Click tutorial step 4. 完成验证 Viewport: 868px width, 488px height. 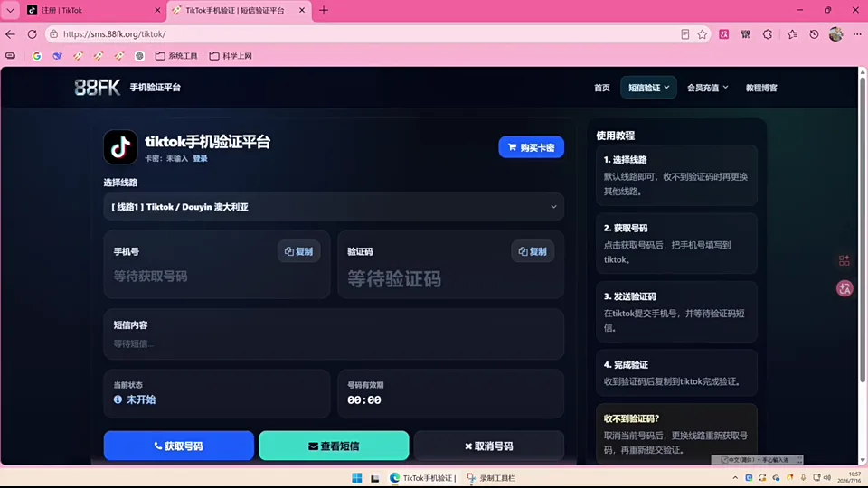(676, 373)
